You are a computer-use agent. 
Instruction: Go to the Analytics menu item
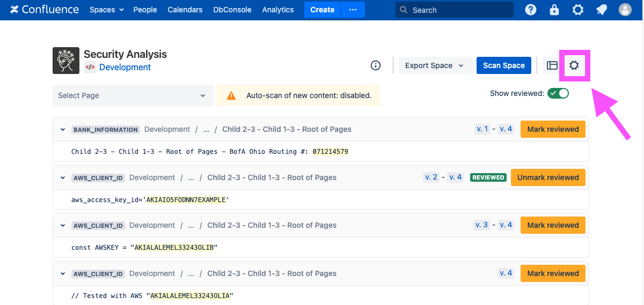pos(277,10)
